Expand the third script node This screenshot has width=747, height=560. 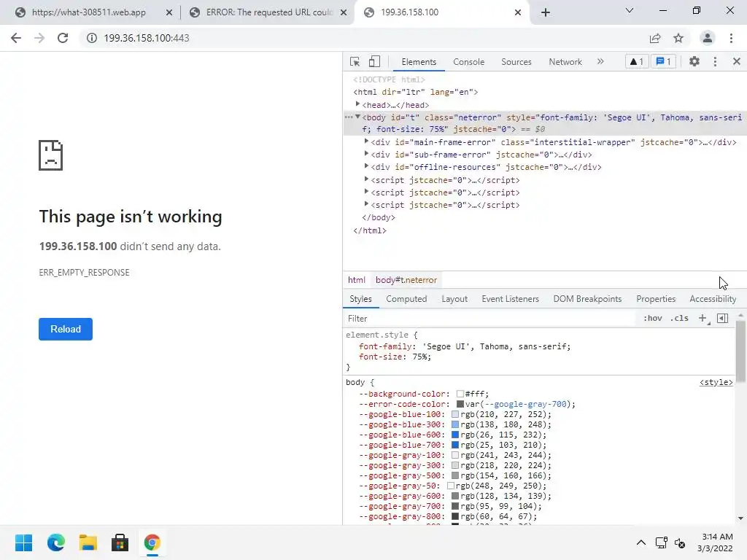point(366,204)
